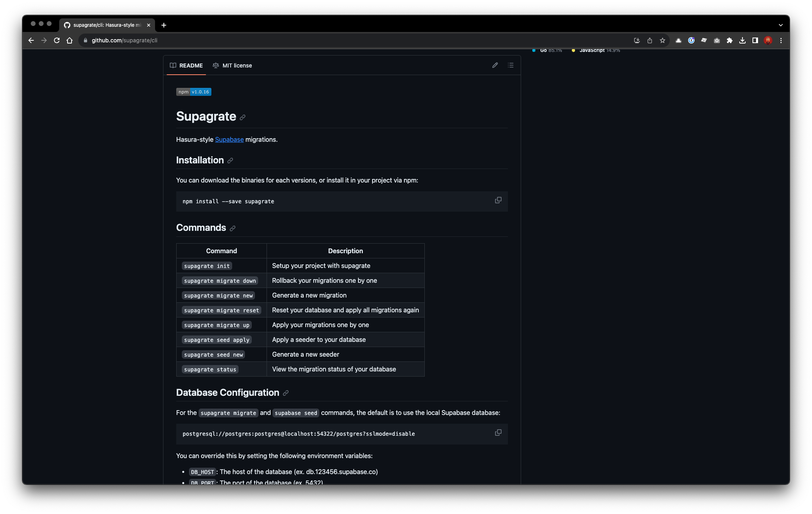Switch to the MIT license tab

coord(232,65)
